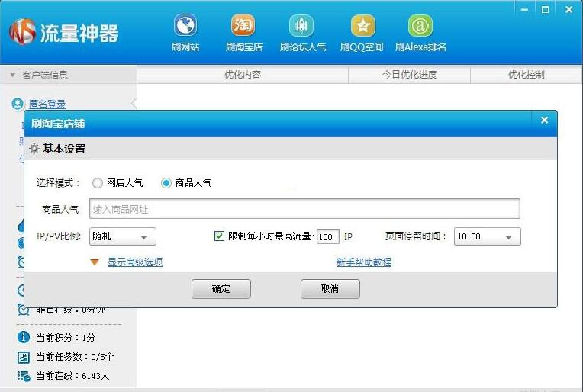Collapse the 客户端信息 panel triangle
The image size is (583, 392).
click(x=13, y=75)
